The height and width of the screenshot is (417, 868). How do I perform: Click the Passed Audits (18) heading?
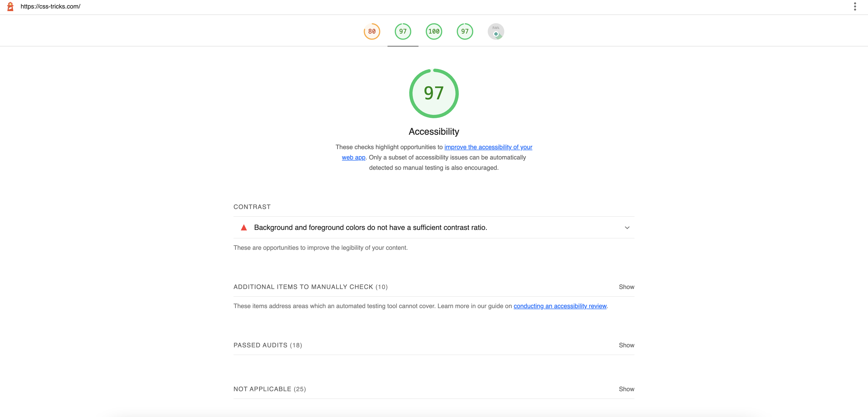tap(268, 345)
